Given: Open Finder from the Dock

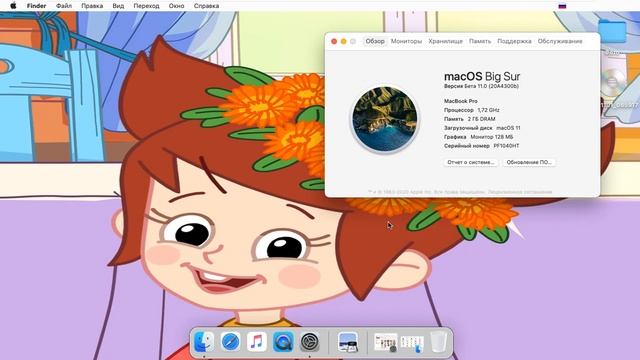Looking at the screenshot, I should pyautogui.click(x=204, y=341).
